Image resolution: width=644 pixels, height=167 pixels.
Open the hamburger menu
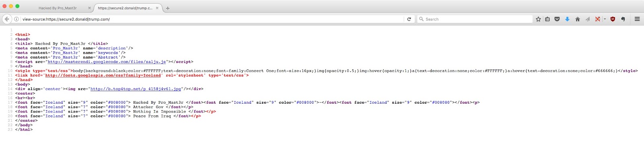(x=637, y=19)
